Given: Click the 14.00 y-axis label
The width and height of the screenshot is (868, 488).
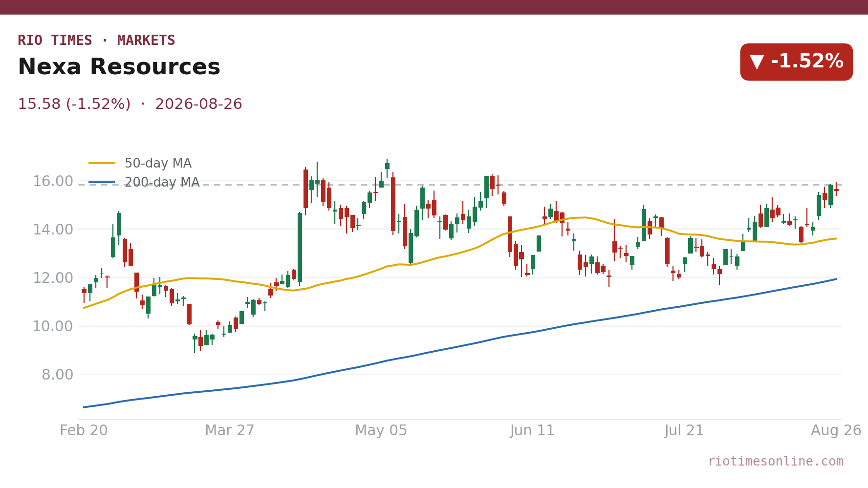Looking at the screenshot, I should (x=53, y=230).
